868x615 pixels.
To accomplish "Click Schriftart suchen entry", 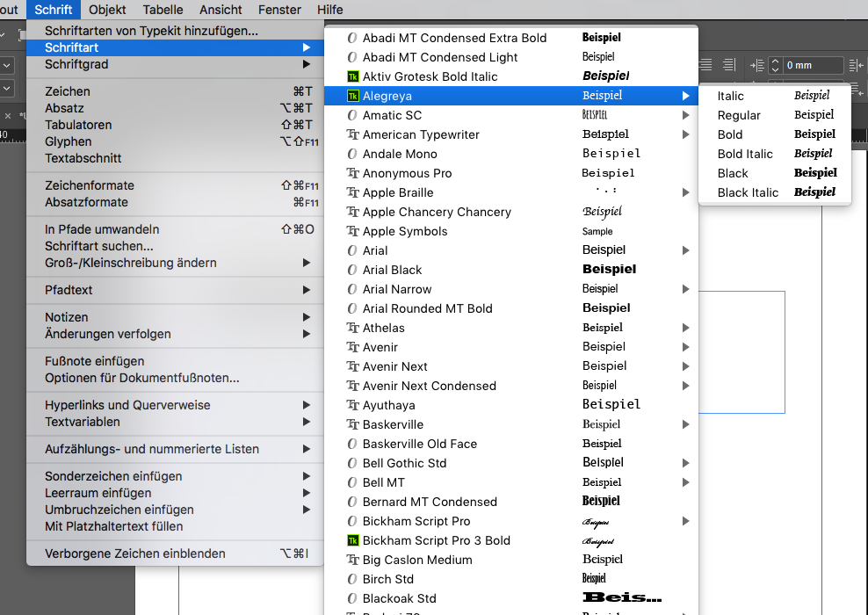I will click(x=175, y=246).
